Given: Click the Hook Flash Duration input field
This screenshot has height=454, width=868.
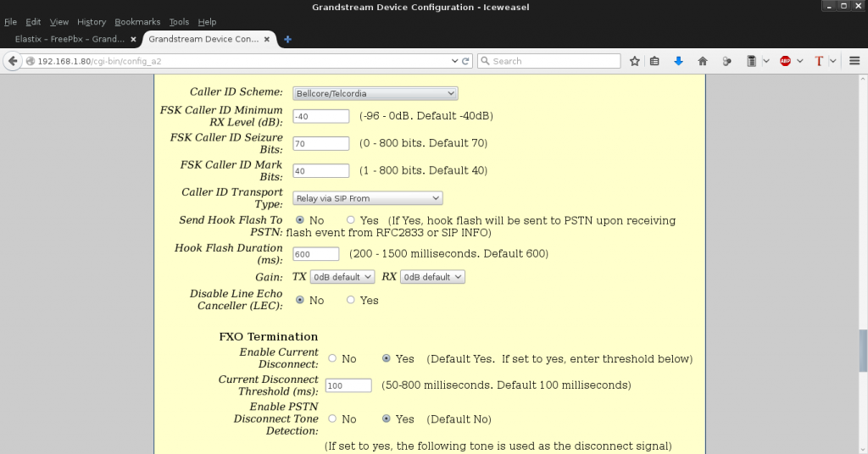Looking at the screenshot, I should [x=315, y=254].
